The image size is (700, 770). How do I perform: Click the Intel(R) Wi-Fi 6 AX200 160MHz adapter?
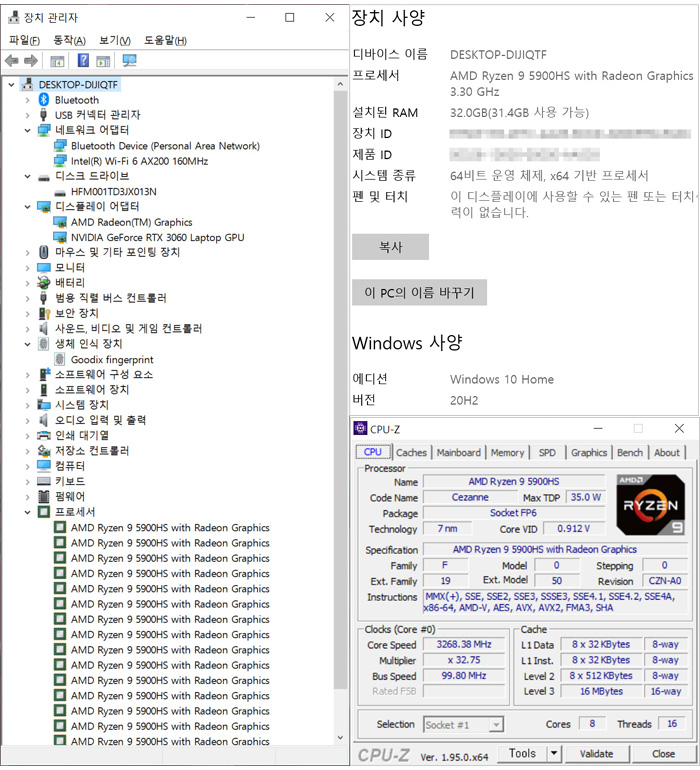tap(139, 161)
